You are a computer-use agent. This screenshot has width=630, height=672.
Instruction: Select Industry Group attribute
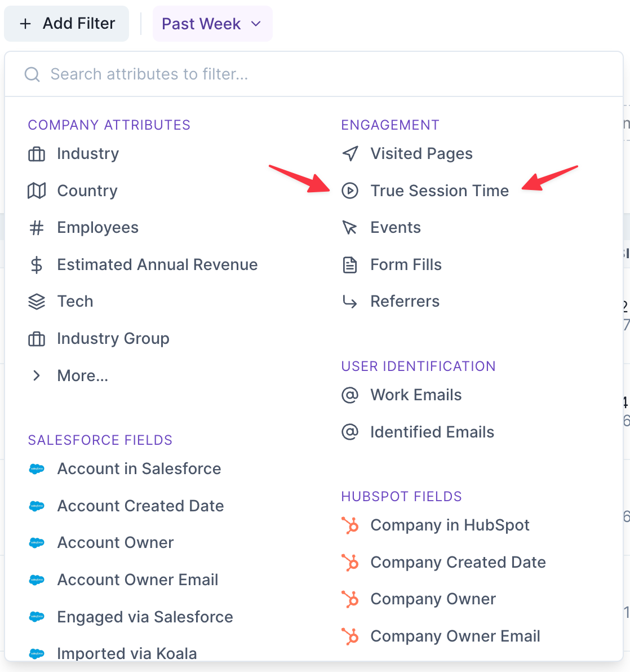(113, 339)
